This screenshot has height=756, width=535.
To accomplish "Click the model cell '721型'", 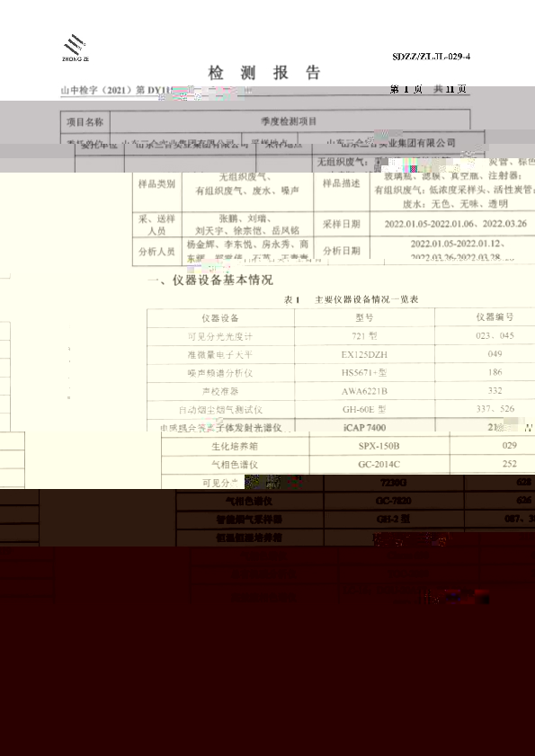I will point(364,336).
